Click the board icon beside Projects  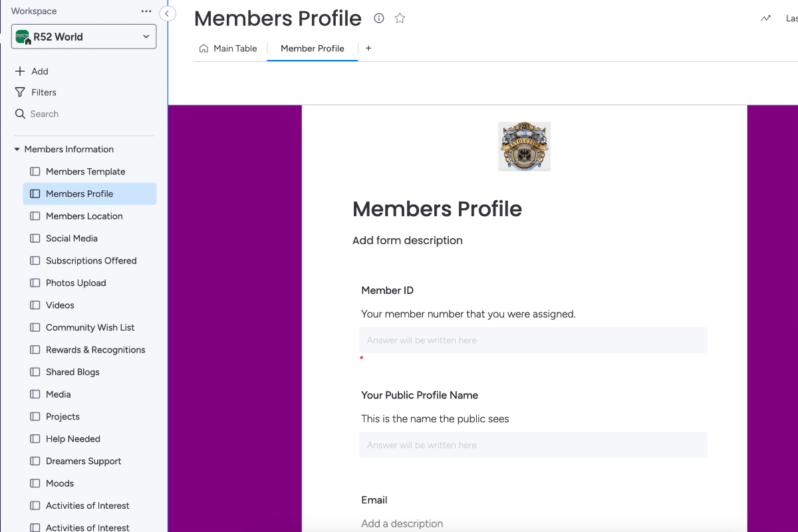point(35,416)
